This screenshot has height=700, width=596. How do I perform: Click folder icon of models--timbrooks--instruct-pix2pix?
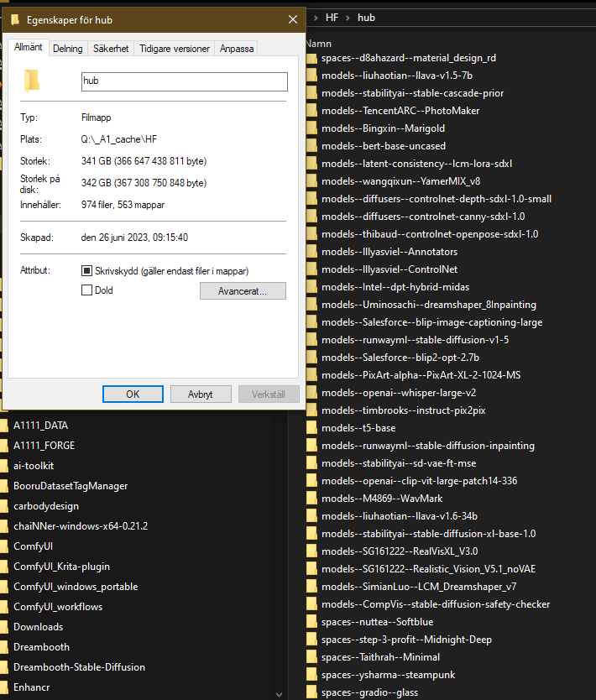(x=311, y=410)
